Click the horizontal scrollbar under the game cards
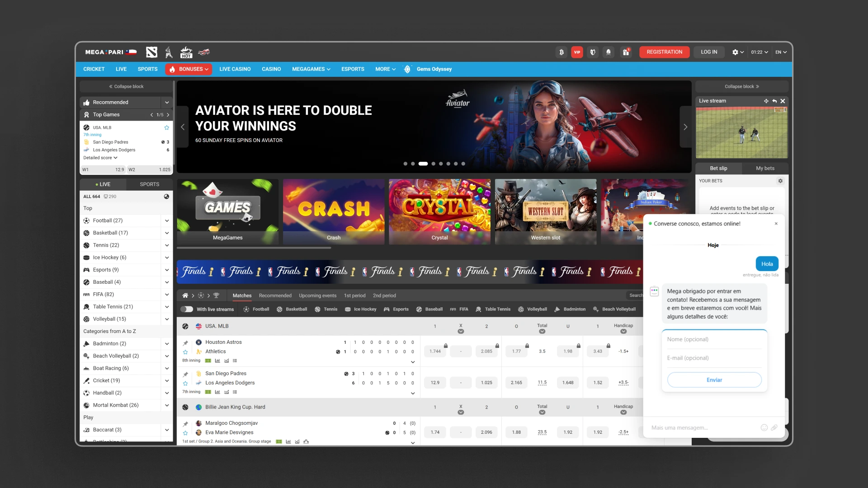This screenshot has height=488, width=868. pos(254,248)
